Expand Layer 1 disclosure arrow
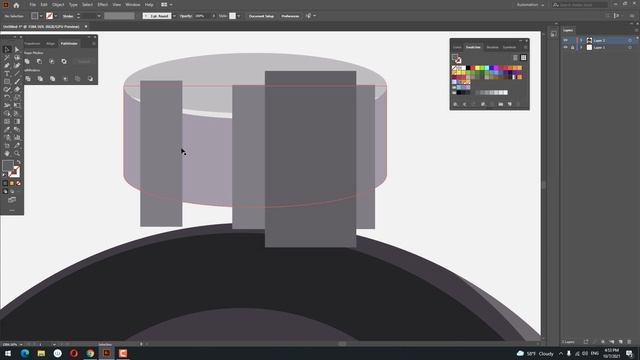This screenshot has width=640, height=360. (x=581, y=47)
